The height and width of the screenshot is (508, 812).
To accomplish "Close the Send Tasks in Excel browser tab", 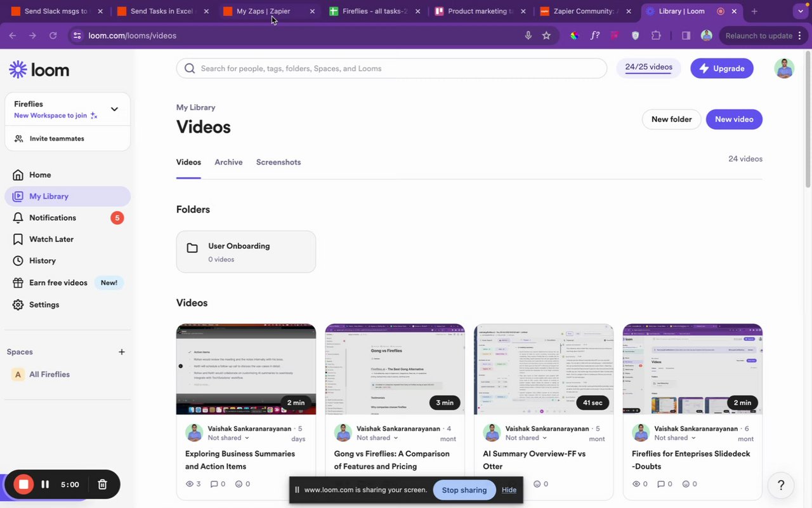I will (206, 11).
